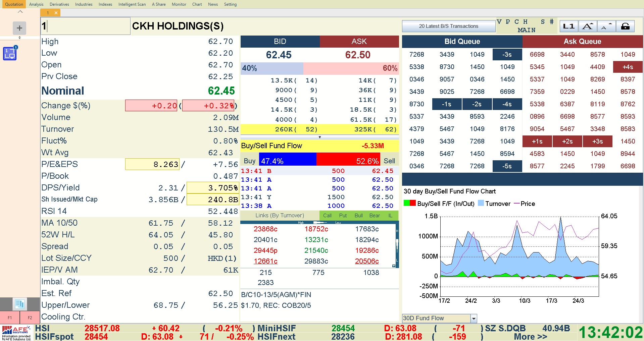Toggle the padlock lock icon
The height and width of the screenshot is (341, 644).
point(625,26)
